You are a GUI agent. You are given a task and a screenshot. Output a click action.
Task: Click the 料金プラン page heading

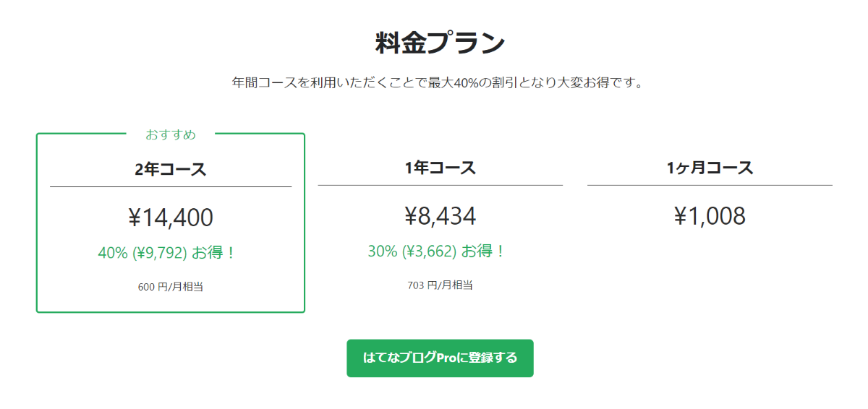(440, 43)
